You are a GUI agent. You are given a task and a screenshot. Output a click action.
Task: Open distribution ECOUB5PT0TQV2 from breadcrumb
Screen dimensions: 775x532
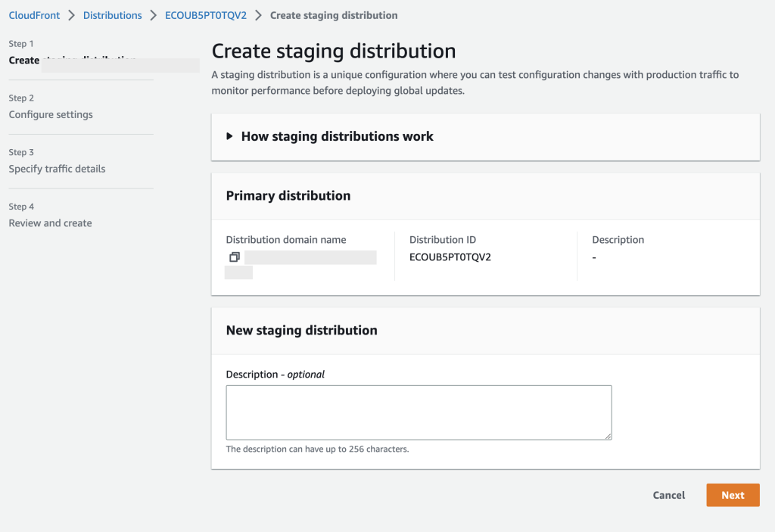[204, 14]
